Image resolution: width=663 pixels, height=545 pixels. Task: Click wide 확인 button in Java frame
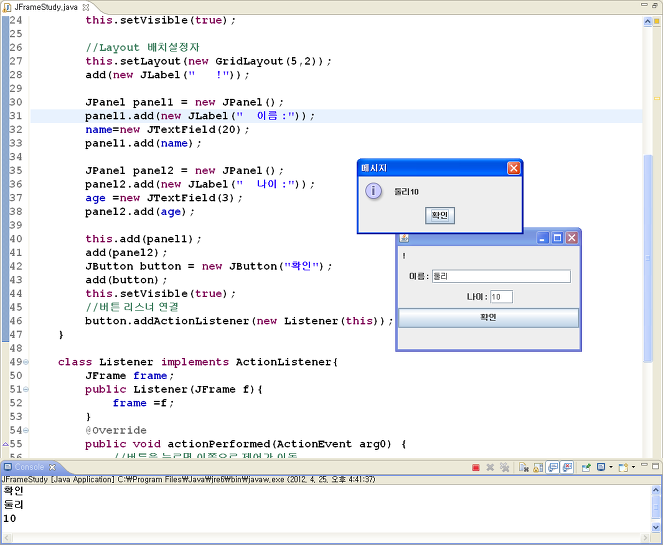[488, 318]
